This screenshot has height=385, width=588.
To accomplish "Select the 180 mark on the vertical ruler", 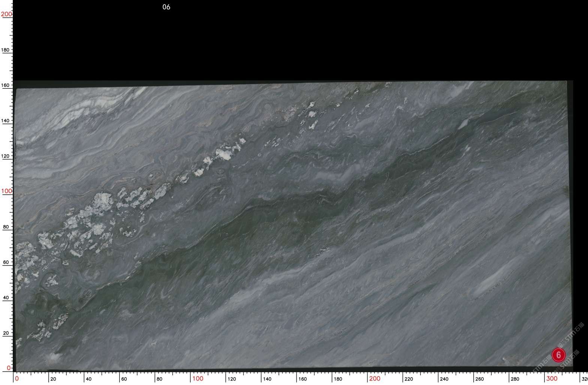I will pyautogui.click(x=5, y=50).
